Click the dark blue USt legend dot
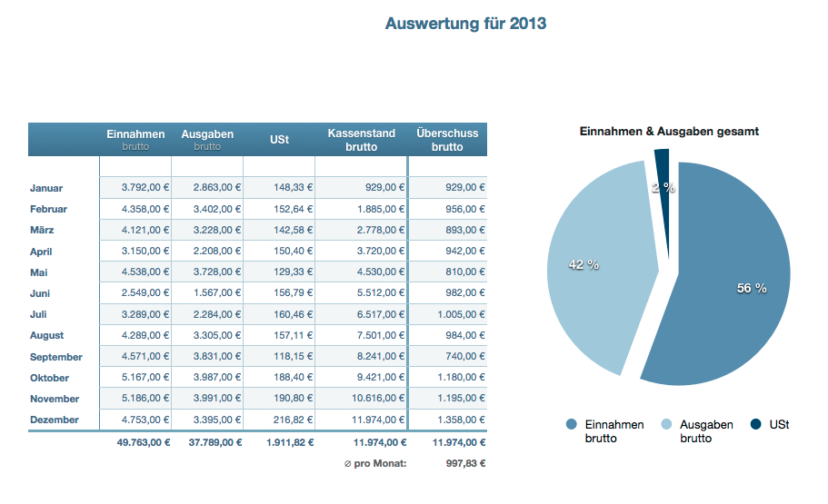The image size is (828, 504). tap(756, 425)
